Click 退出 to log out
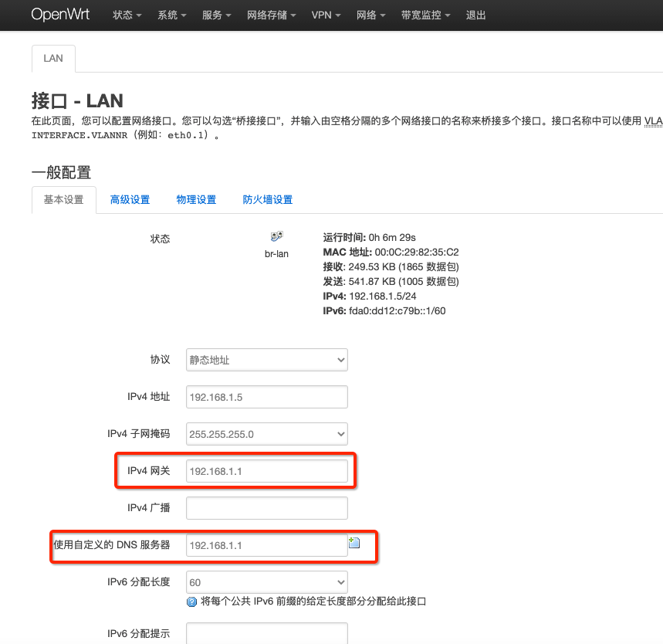 (475, 14)
